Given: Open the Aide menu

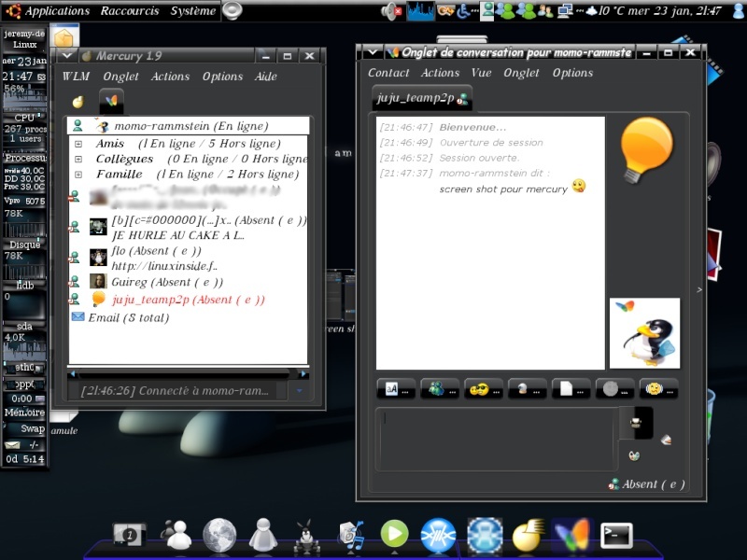Looking at the screenshot, I should (x=265, y=77).
